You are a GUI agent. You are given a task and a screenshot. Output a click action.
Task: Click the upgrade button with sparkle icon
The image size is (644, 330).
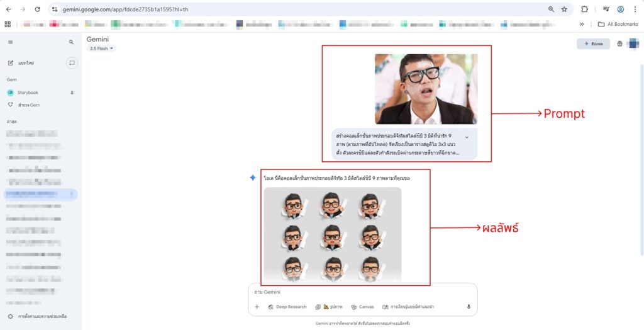593,44
